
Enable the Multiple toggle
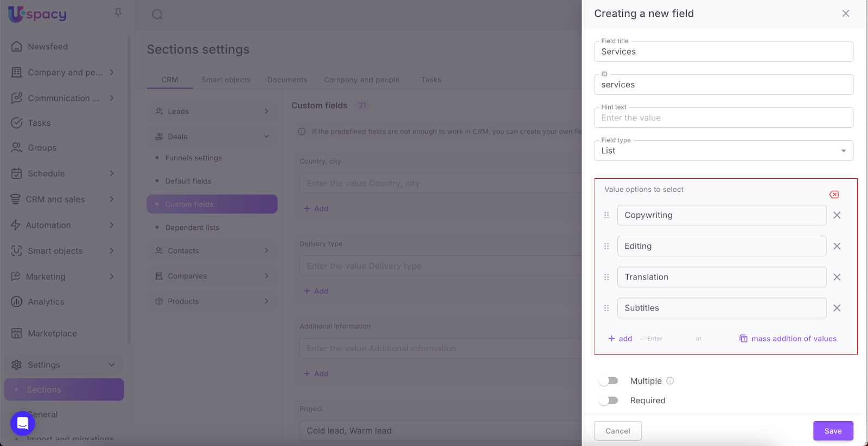pos(609,381)
